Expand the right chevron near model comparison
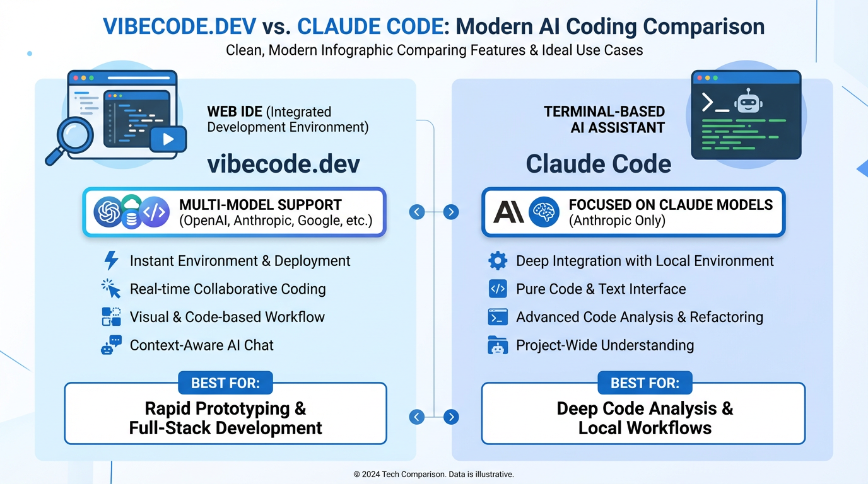Viewport: 868px width, 484px height. tap(450, 212)
